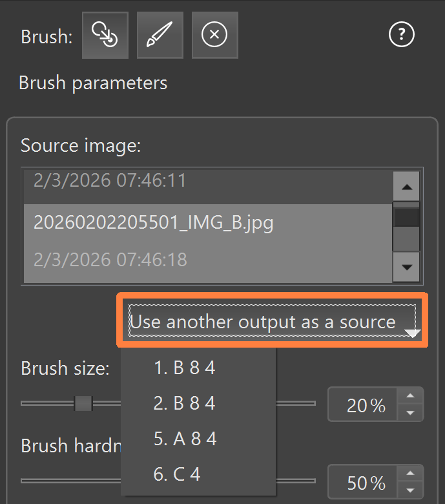Viewport: 445px width, 504px height.
Task: Select source entry dated 2/3/2026 07:46:11
Action: click(x=110, y=180)
